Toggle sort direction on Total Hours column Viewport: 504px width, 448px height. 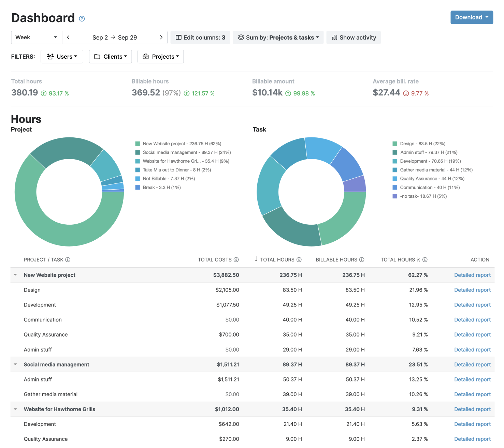click(x=255, y=259)
